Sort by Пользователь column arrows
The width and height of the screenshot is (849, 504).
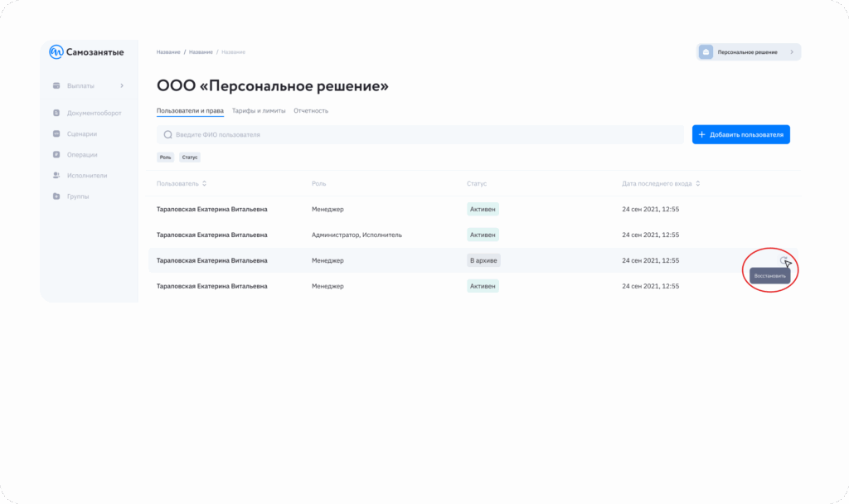click(x=205, y=183)
